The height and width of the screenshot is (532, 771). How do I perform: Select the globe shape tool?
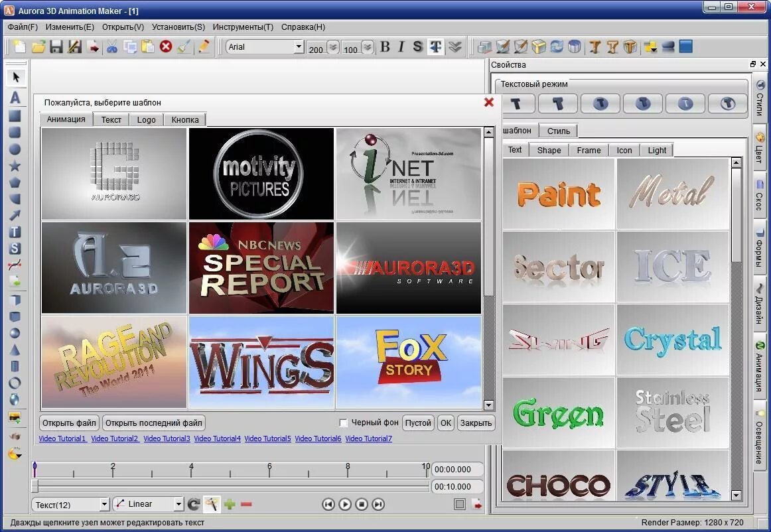pos(15,399)
